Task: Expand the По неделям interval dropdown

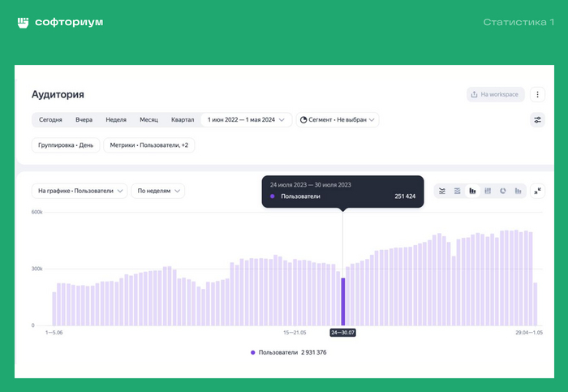Action: pos(158,191)
